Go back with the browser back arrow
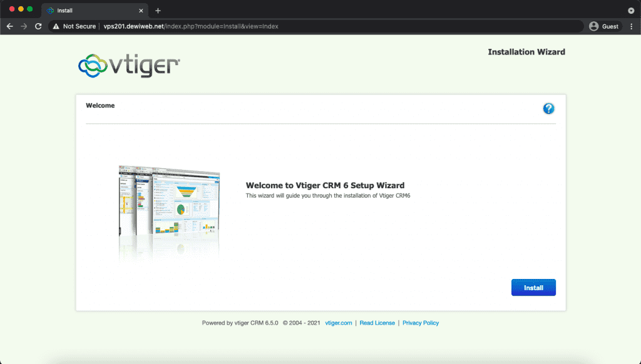This screenshot has height=364, width=641. (x=10, y=26)
